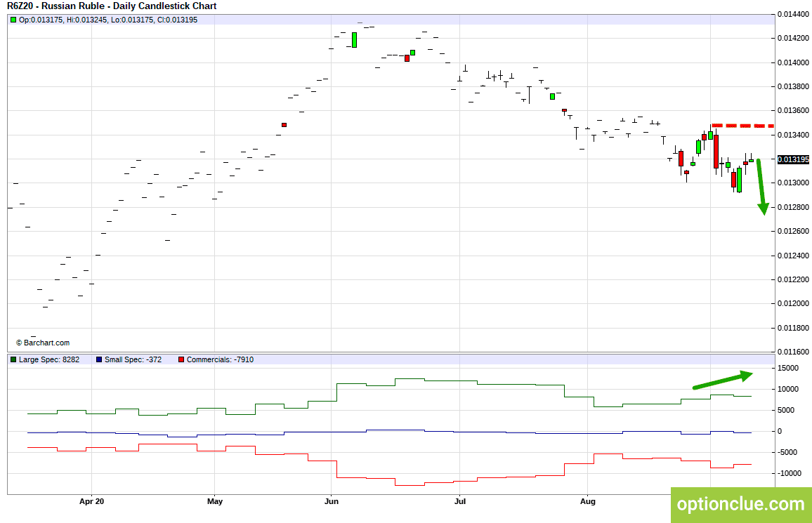The width and height of the screenshot is (812, 523).
Task: Click the 0.011800 price axis label
Action: pyautogui.click(x=793, y=328)
